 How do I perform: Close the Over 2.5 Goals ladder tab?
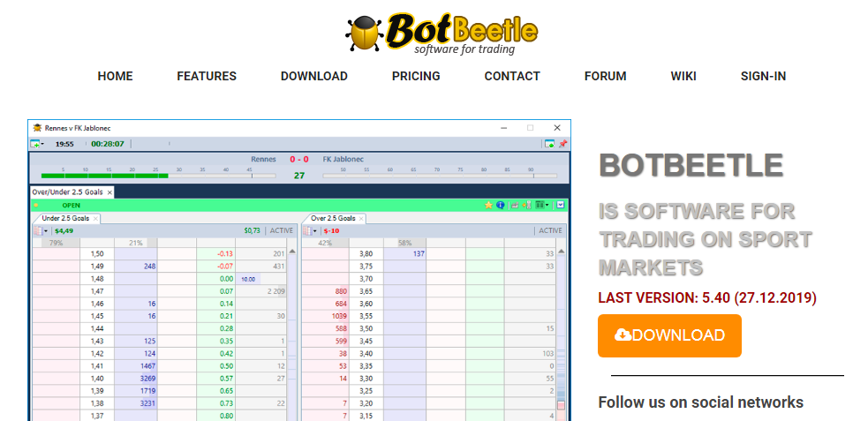(x=361, y=219)
